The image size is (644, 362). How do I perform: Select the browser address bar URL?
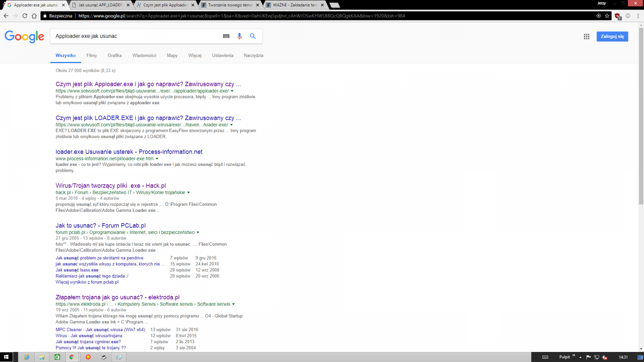(x=242, y=16)
